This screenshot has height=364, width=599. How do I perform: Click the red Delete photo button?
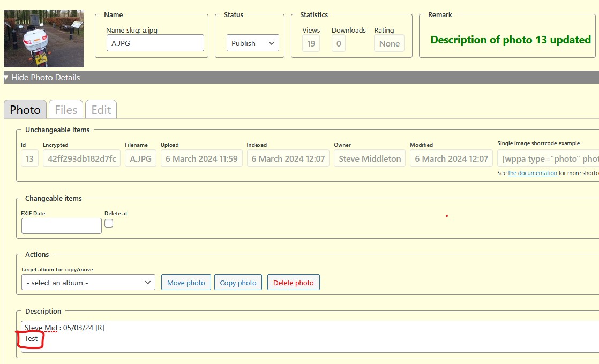(x=293, y=283)
